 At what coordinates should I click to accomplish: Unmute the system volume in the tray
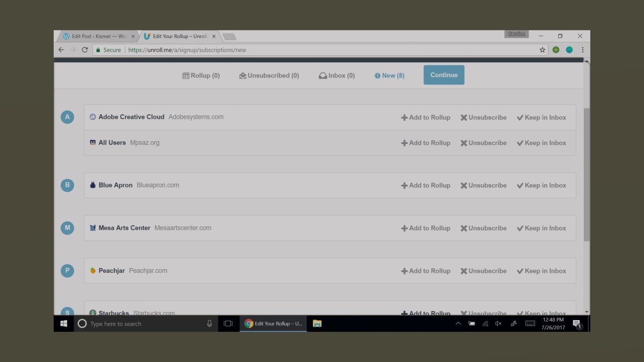click(x=497, y=323)
